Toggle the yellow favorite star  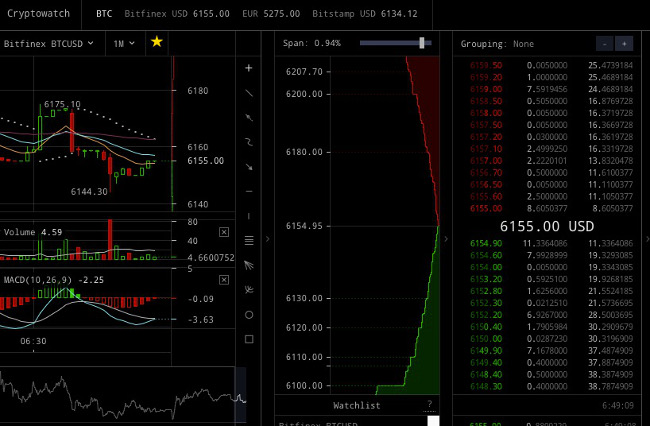(157, 42)
